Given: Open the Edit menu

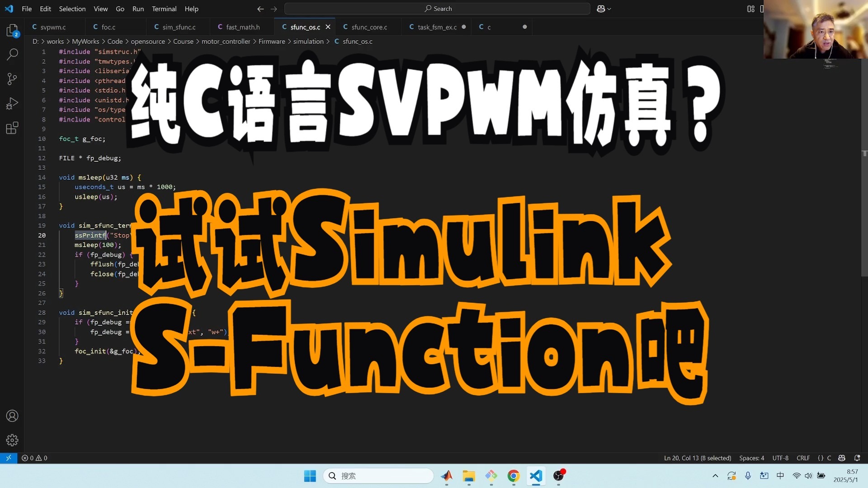Looking at the screenshot, I should click(x=45, y=9).
